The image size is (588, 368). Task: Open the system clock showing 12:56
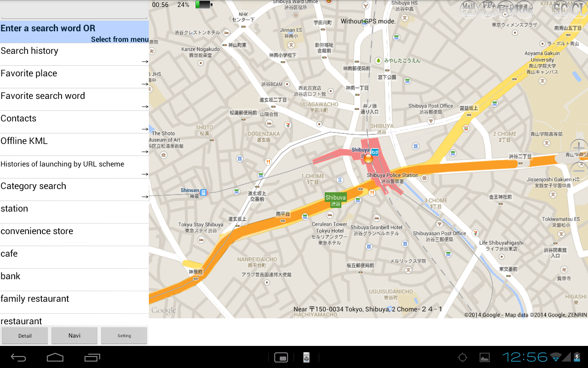(x=525, y=357)
